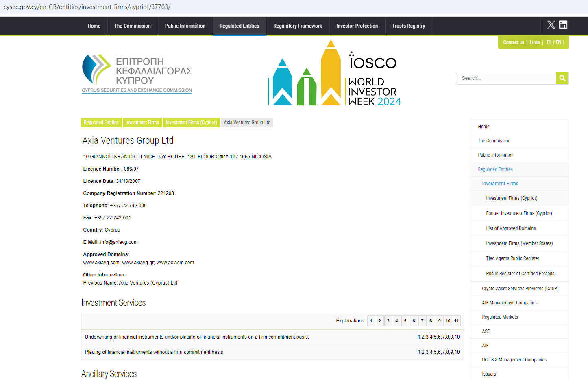This screenshot has width=588, height=381.
Task: Open the LinkedIn social icon
Action: tap(563, 25)
